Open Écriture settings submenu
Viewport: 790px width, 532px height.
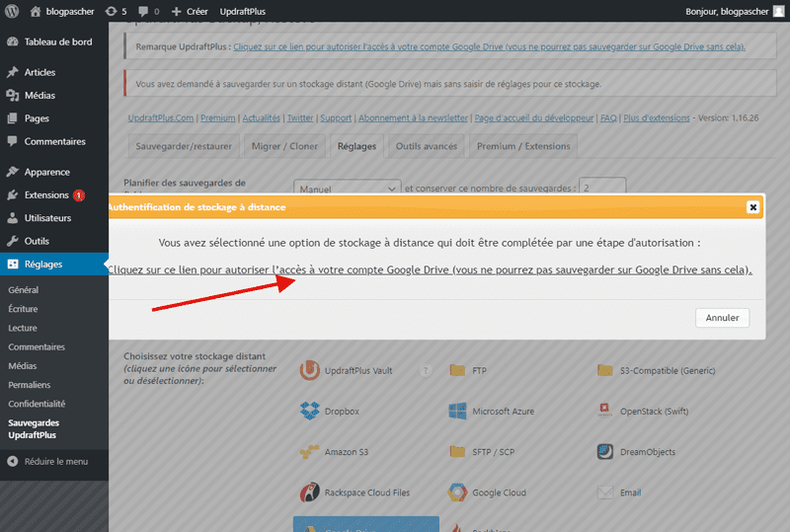coord(23,309)
